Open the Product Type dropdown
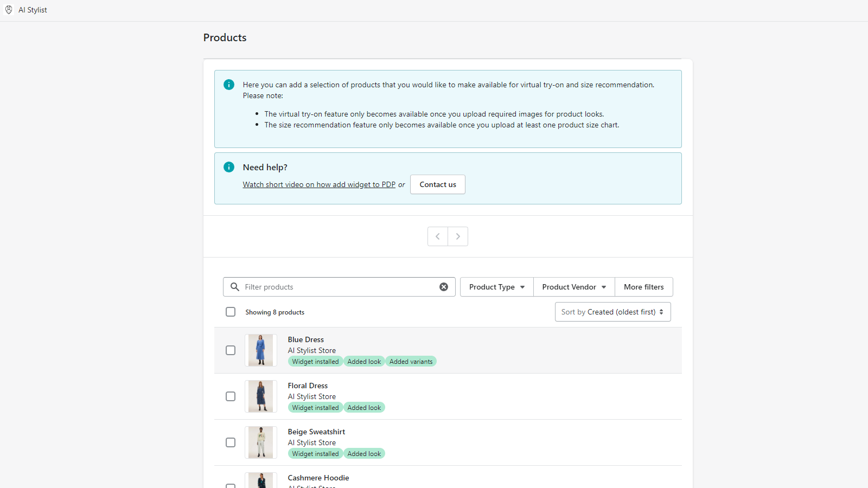The width and height of the screenshot is (868, 488). click(x=496, y=287)
